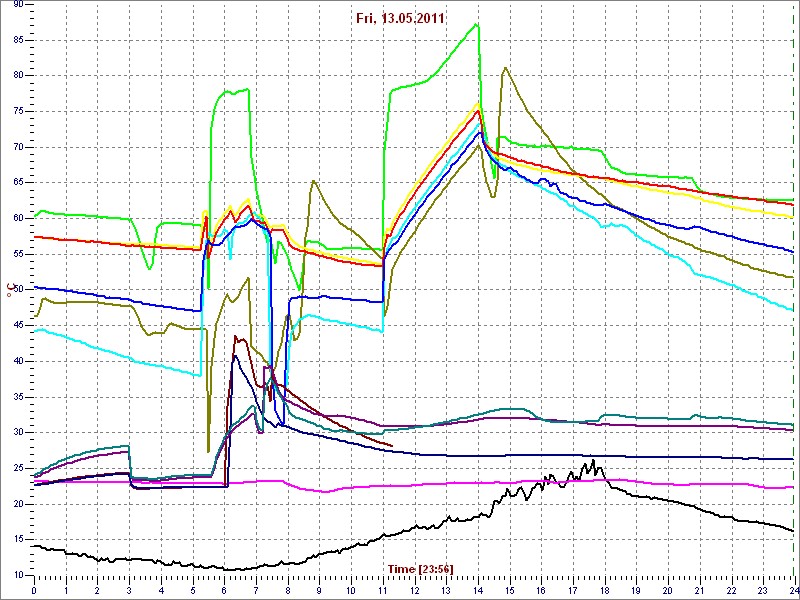Screen dimensions: 800x600
Task: Click the 45 degree temperature axis label
Action: (x=16, y=326)
